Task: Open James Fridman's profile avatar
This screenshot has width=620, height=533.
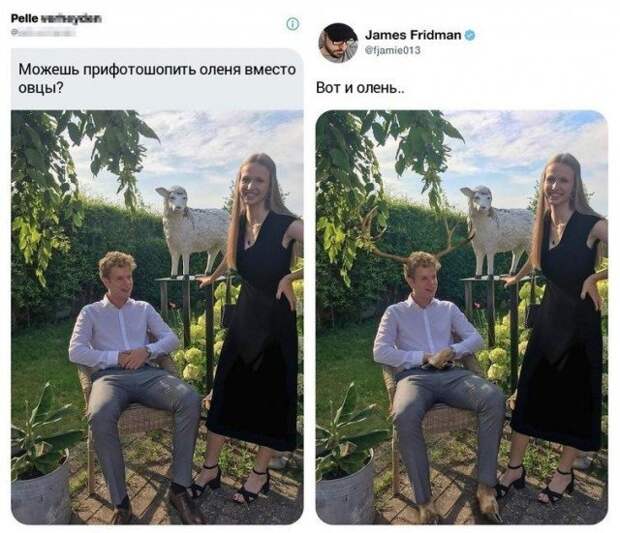Action: click(x=338, y=43)
